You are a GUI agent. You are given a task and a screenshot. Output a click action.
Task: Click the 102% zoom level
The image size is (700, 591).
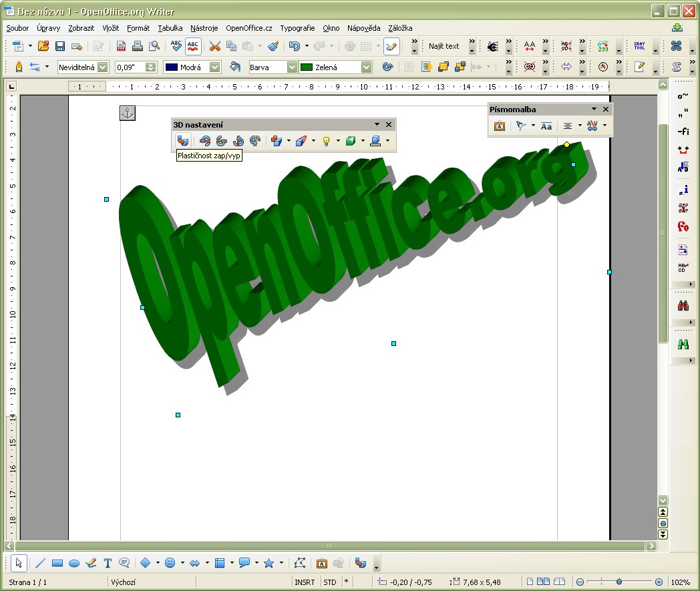(x=681, y=582)
